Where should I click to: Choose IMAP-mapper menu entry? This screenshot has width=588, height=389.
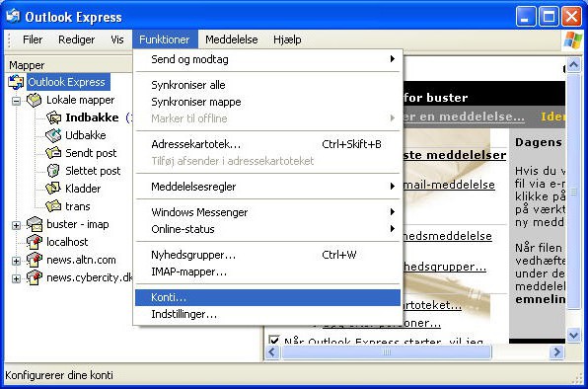pos(267,272)
